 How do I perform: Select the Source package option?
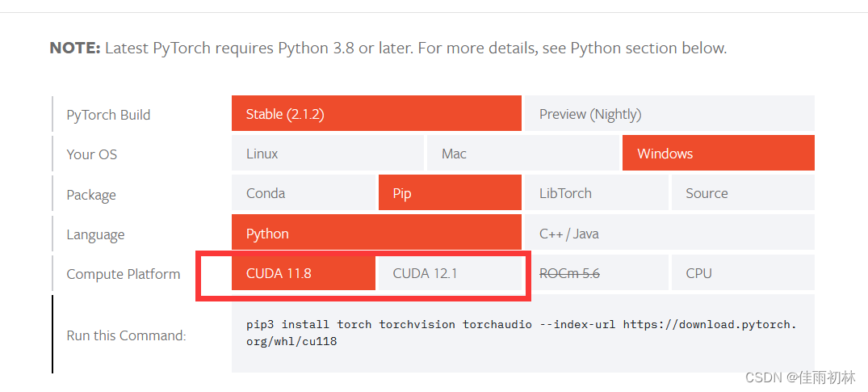coord(743,193)
